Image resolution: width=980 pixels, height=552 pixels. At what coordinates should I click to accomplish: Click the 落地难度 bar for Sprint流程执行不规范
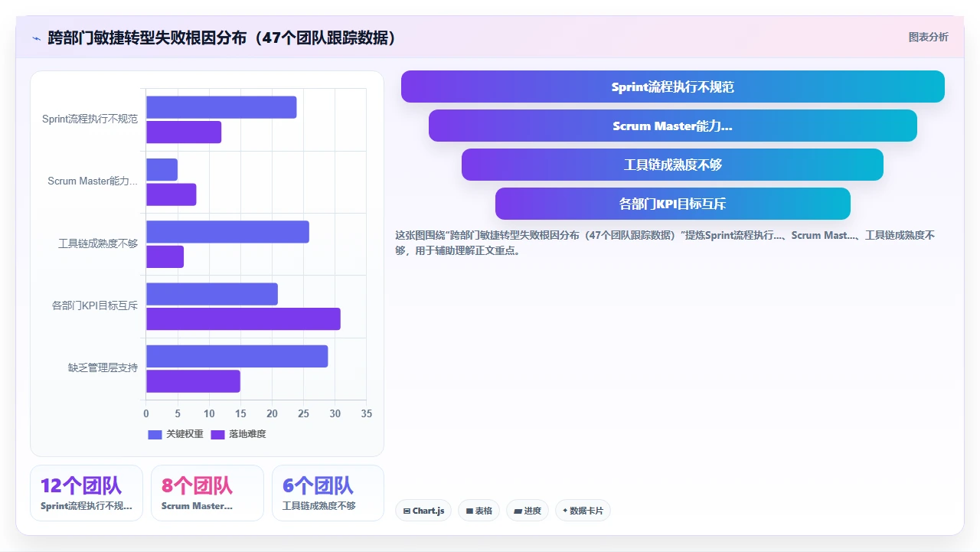point(184,132)
